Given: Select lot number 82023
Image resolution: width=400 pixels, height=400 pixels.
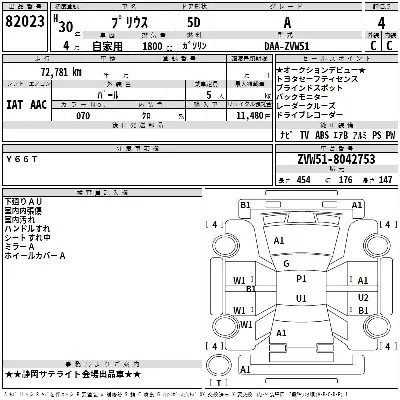Looking at the screenshot, I should coord(25,21).
